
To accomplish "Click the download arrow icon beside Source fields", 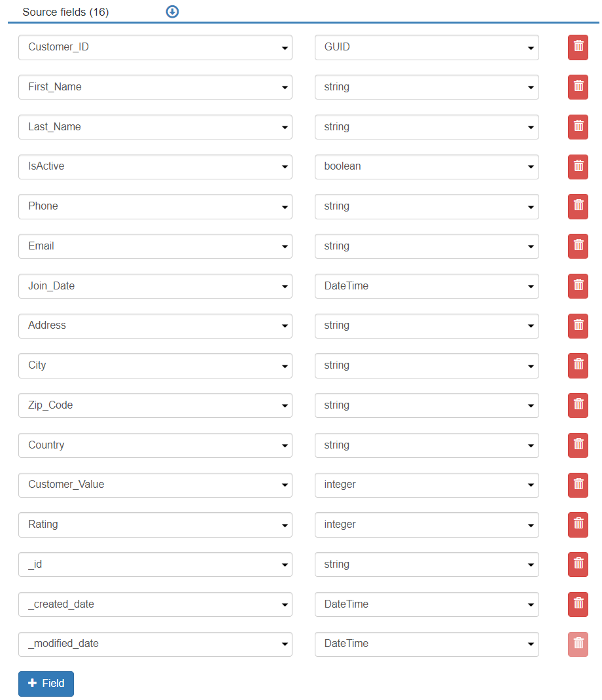I will coord(172,12).
